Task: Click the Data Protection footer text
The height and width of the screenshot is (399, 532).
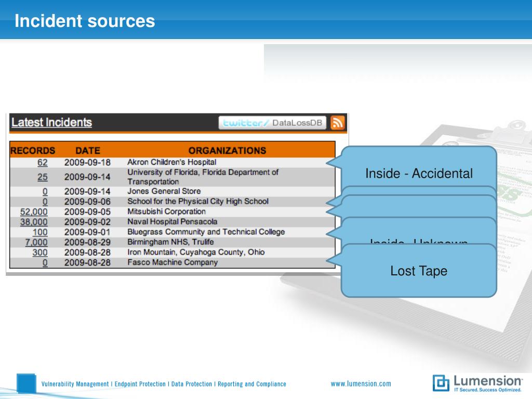Action: pos(192,384)
